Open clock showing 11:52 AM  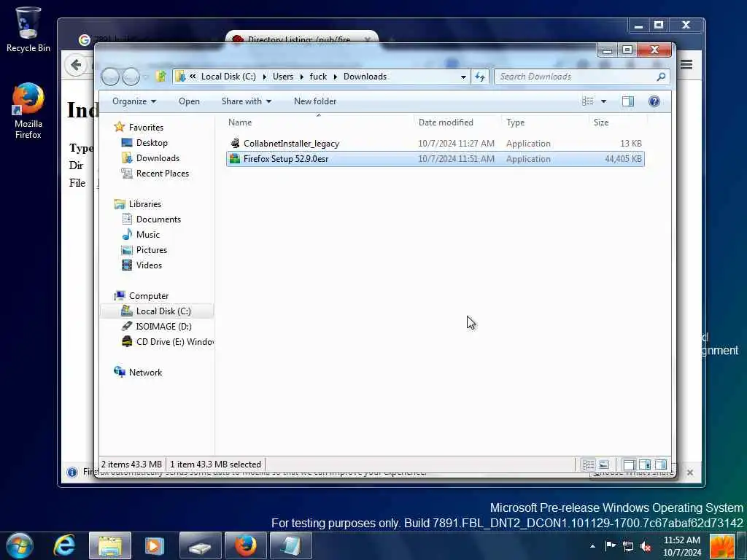682,546
